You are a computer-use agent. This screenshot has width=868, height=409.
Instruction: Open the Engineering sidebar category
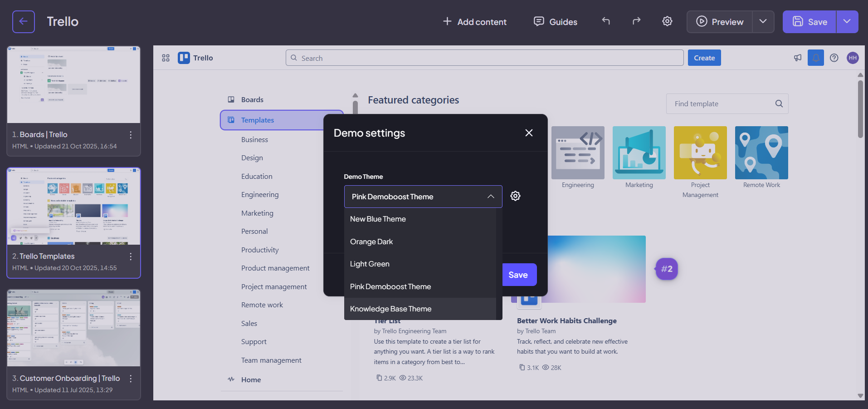tap(260, 195)
